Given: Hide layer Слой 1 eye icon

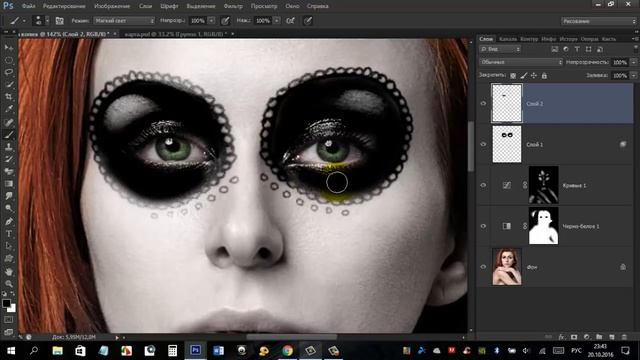Looking at the screenshot, I should tap(483, 144).
